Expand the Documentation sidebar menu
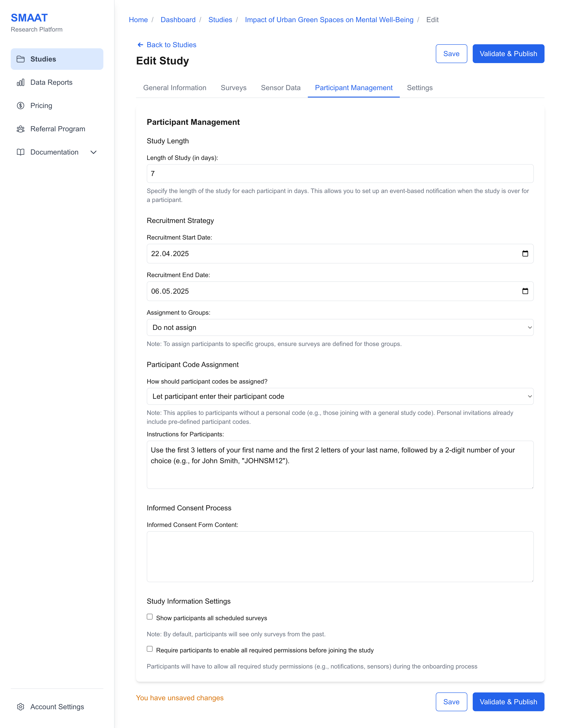Image resolution: width=566 pixels, height=728 pixels. (x=94, y=152)
